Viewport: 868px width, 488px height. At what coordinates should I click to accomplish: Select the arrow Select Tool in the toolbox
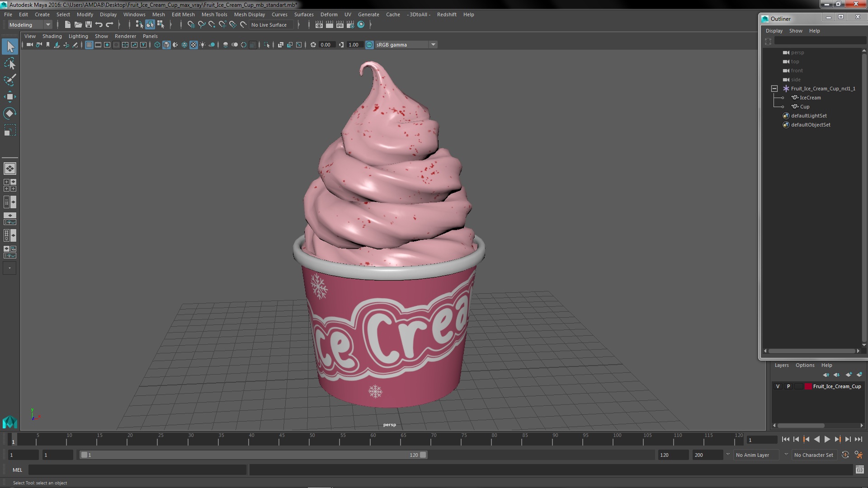click(x=10, y=47)
